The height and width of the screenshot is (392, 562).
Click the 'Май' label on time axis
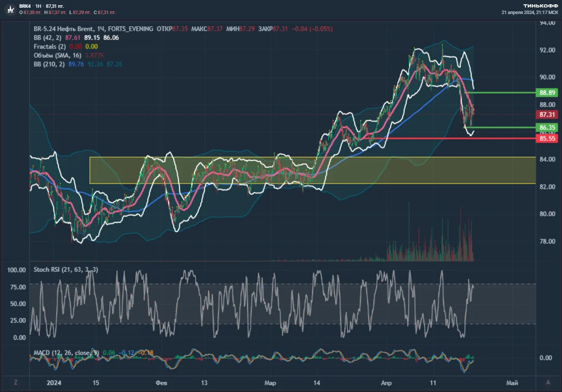click(512, 383)
